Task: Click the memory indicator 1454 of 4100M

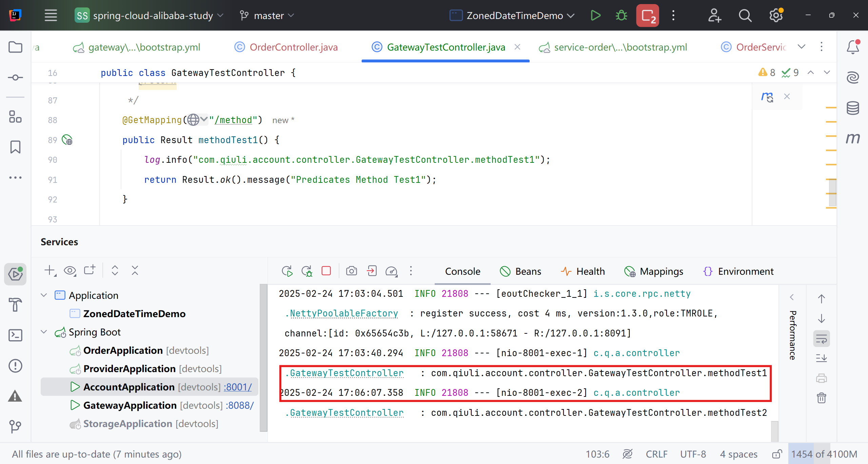Action: [824, 454]
